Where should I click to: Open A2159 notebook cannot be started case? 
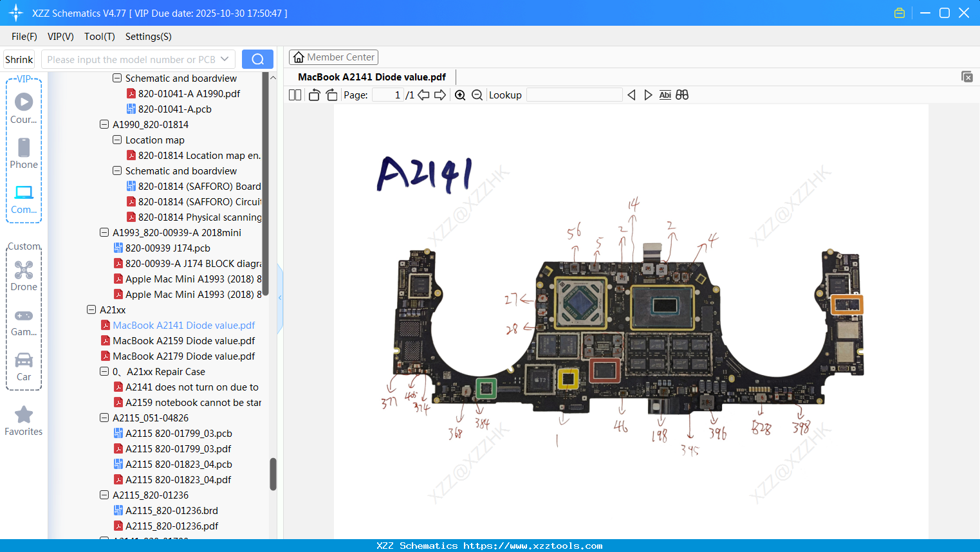[187, 403]
